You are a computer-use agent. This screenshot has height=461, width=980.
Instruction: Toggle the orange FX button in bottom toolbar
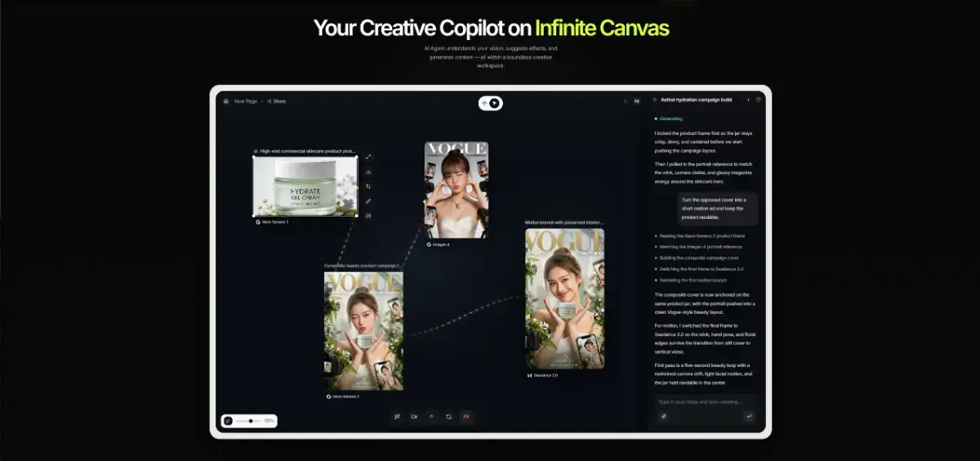pos(466,416)
